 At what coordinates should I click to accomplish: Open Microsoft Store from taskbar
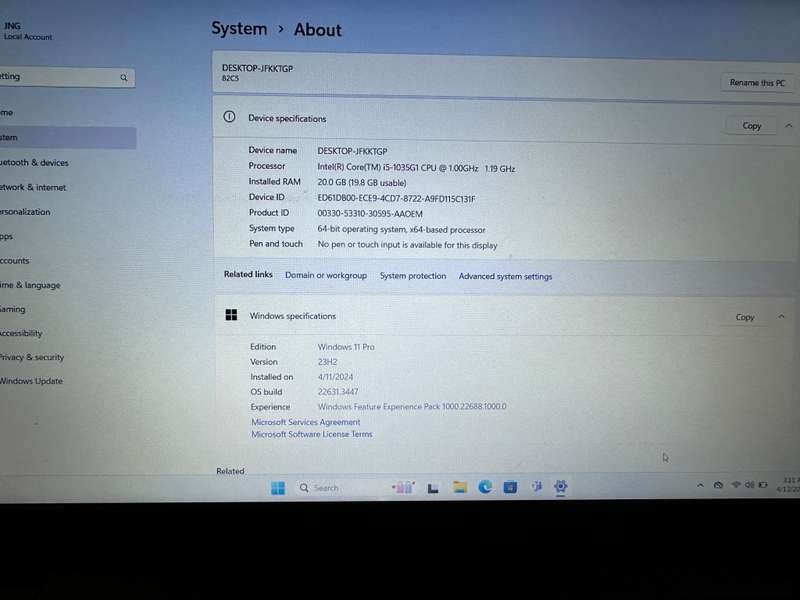[x=510, y=487]
